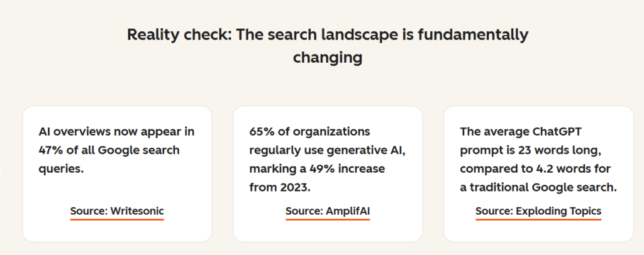Open the AmplifAI source link
The width and height of the screenshot is (644, 255).
click(328, 211)
